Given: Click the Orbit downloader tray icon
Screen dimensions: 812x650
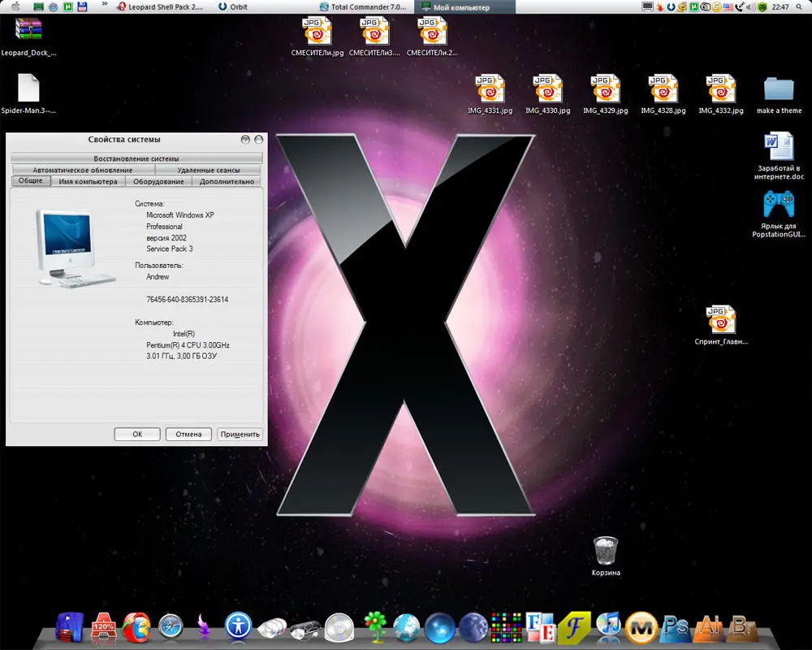Looking at the screenshot, I should [x=672, y=6].
